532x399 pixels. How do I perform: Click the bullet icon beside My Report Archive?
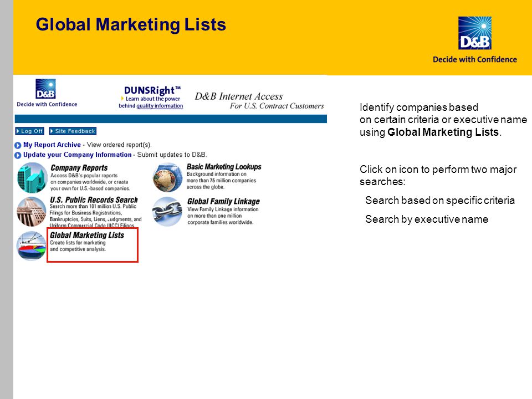(x=18, y=145)
